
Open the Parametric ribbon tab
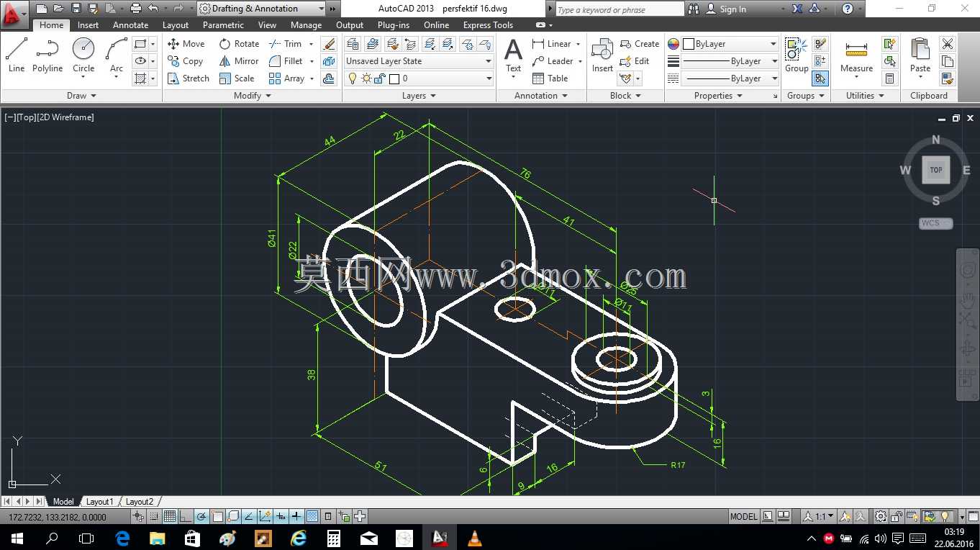coord(223,25)
